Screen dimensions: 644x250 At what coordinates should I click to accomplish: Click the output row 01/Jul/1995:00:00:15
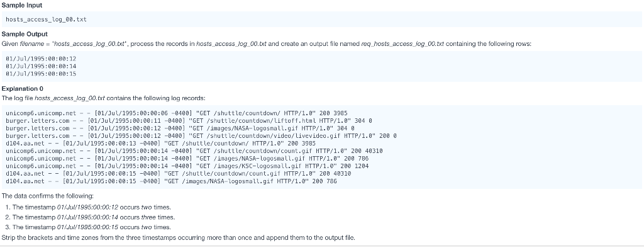(x=41, y=74)
